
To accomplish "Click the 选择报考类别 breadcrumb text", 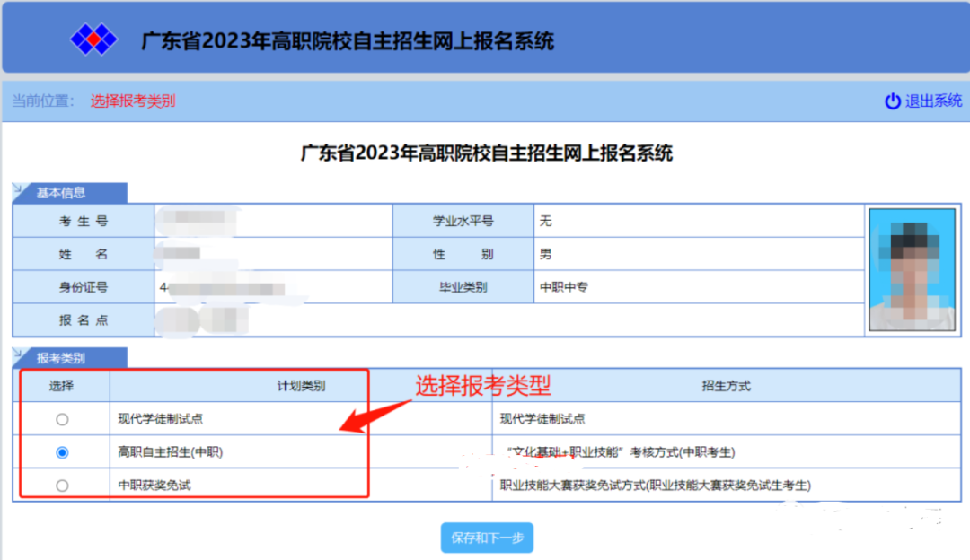I will (132, 101).
